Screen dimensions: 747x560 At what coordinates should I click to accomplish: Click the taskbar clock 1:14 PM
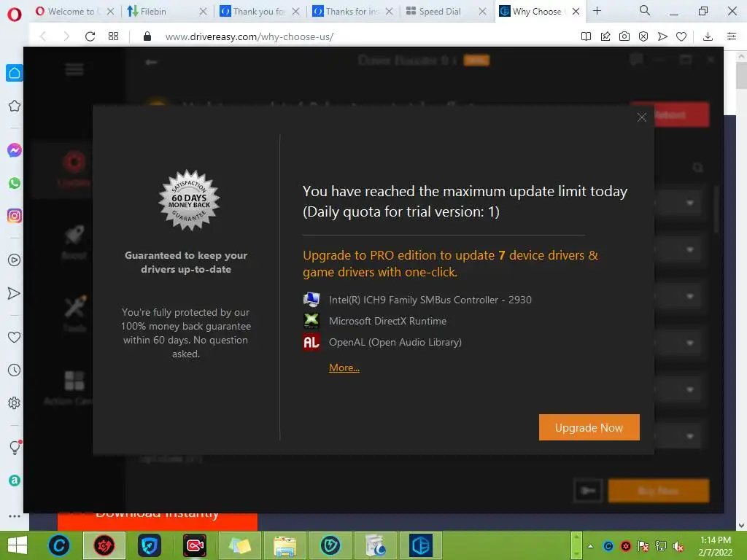point(715,540)
